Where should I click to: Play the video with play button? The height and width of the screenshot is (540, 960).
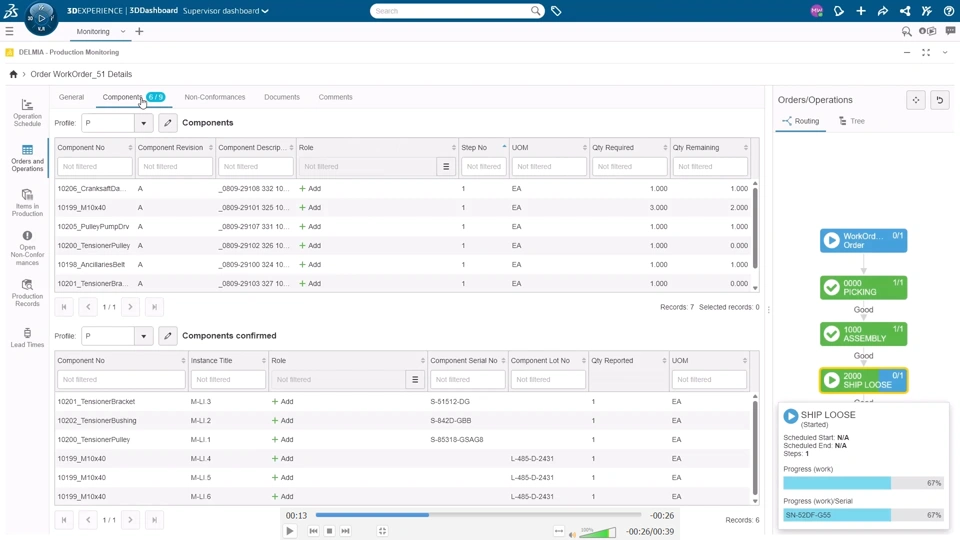click(290, 531)
